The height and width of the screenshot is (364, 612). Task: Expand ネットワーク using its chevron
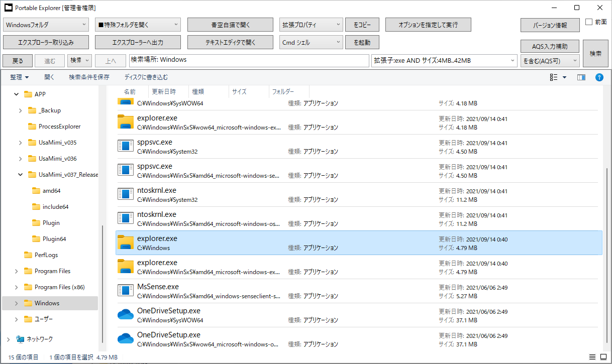tap(8, 339)
